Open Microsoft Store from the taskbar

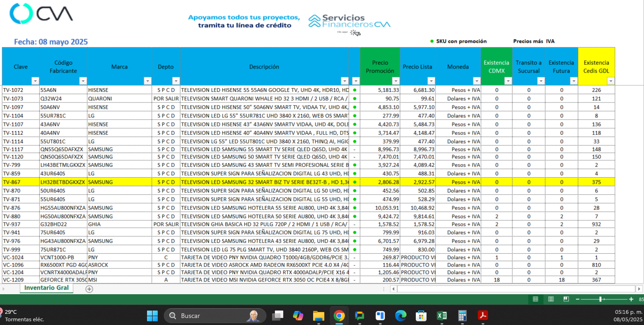pyautogui.click(x=421, y=316)
